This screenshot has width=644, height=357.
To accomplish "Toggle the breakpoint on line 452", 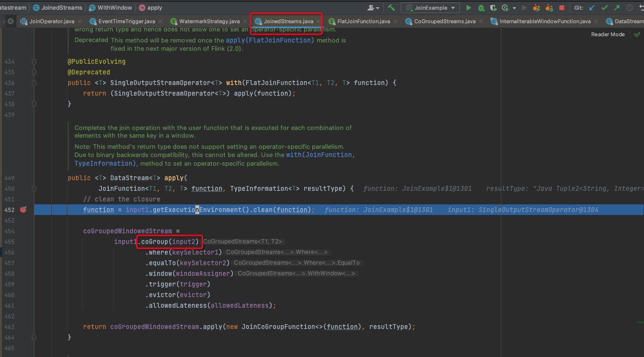I will pyautogui.click(x=23, y=210).
